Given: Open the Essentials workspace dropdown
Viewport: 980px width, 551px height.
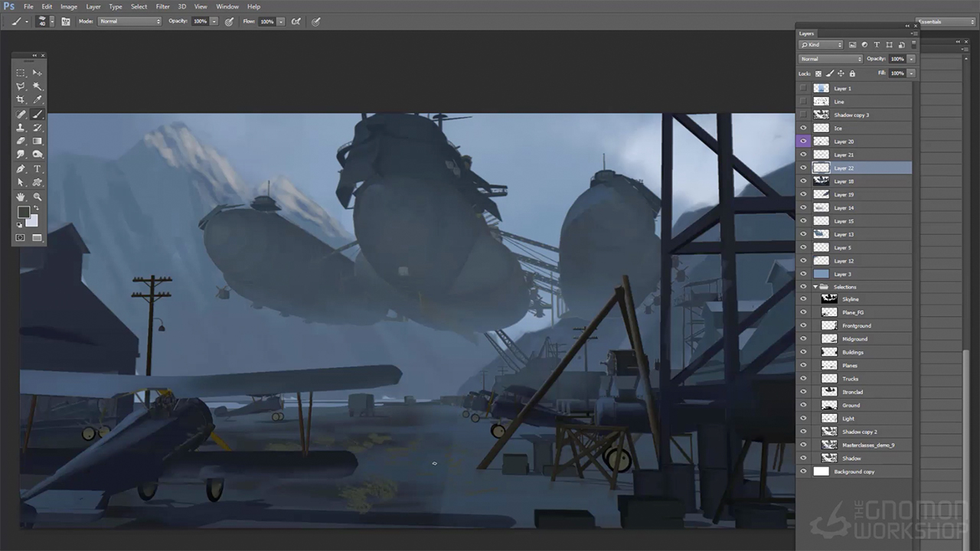Looking at the screenshot, I should coord(946,22).
